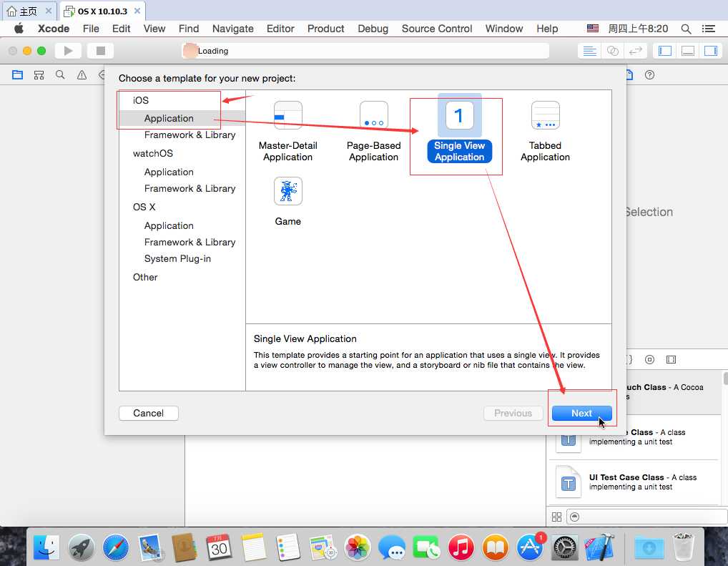This screenshot has width=728, height=566.
Task: Click the Run (play) button in Xcode toolbar
Action: (x=68, y=51)
